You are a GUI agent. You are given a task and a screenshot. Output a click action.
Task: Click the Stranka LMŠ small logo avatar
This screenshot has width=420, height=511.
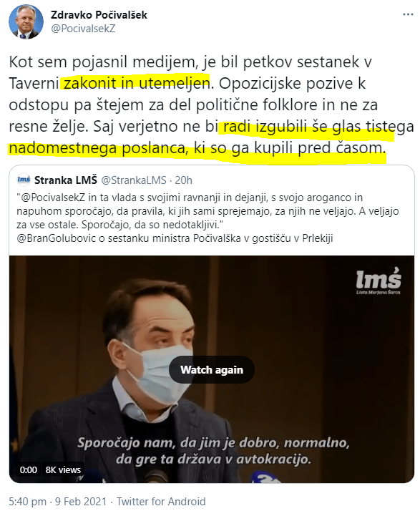[x=24, y=180]
